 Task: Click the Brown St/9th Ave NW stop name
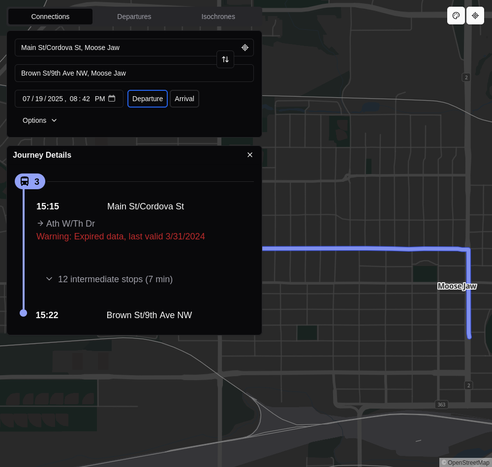coord(149,315)
